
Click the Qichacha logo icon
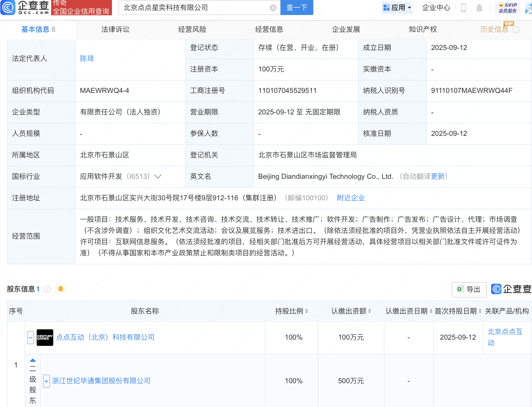(x=8, y=7)
